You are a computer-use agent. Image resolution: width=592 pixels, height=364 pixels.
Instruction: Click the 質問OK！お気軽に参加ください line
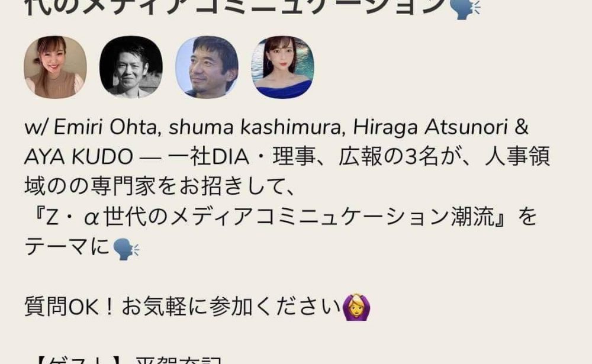[x=183, y=306]
